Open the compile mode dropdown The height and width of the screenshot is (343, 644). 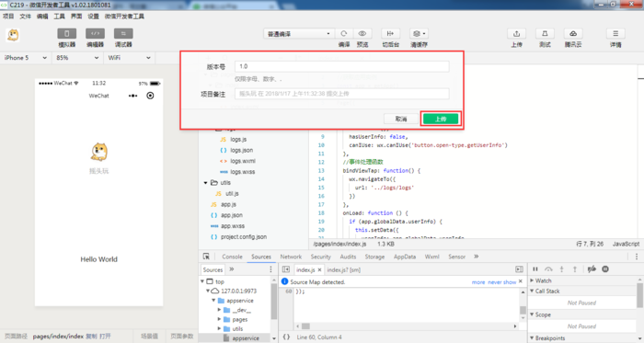tap(299, 34)
